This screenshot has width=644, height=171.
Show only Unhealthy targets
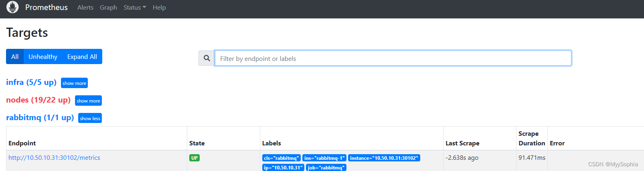[x=43, y=56]
